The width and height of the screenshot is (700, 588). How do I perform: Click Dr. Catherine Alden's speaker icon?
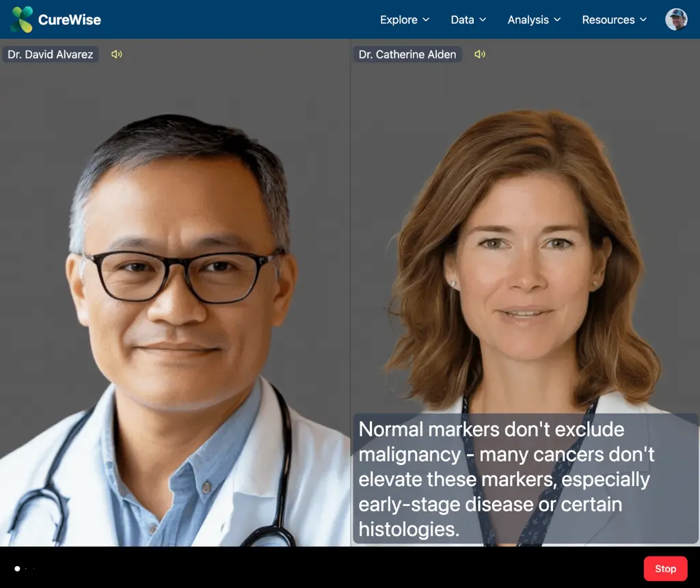click(x=480, y=55)
